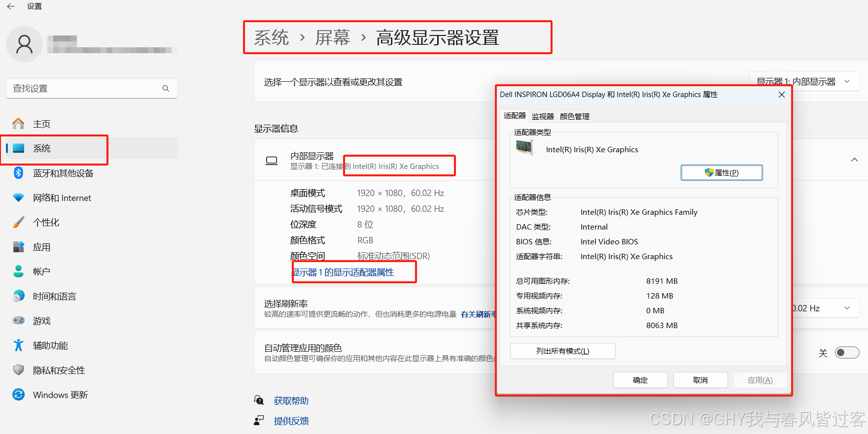The width and height of the screenshot is (868, 434).
Task: Open the 主页 home icon
Action: 18,124
